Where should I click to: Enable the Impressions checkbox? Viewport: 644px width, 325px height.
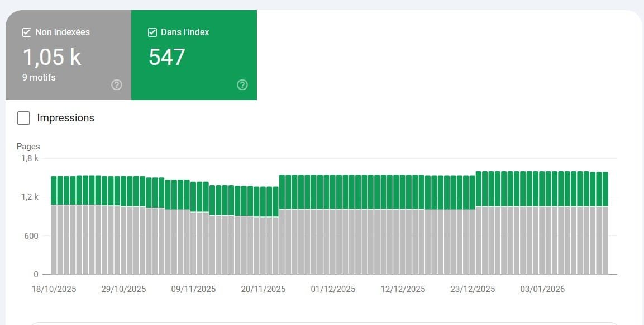click(23, 118)
